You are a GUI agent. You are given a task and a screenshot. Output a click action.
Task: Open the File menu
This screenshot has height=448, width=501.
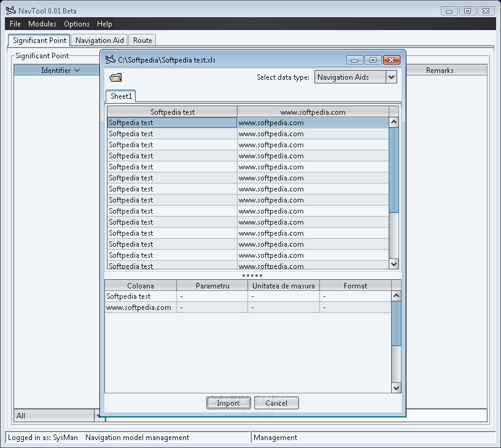(15, 24)
